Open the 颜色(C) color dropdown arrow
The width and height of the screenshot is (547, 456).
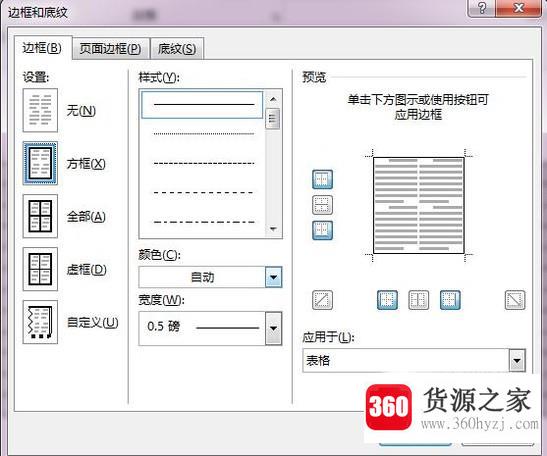click(273, 277)
